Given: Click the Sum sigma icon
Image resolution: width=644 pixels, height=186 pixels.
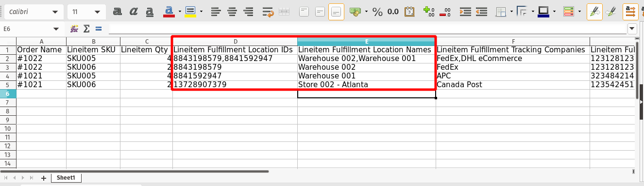Looking at the screenshot, I should click(x=87, y=29).
